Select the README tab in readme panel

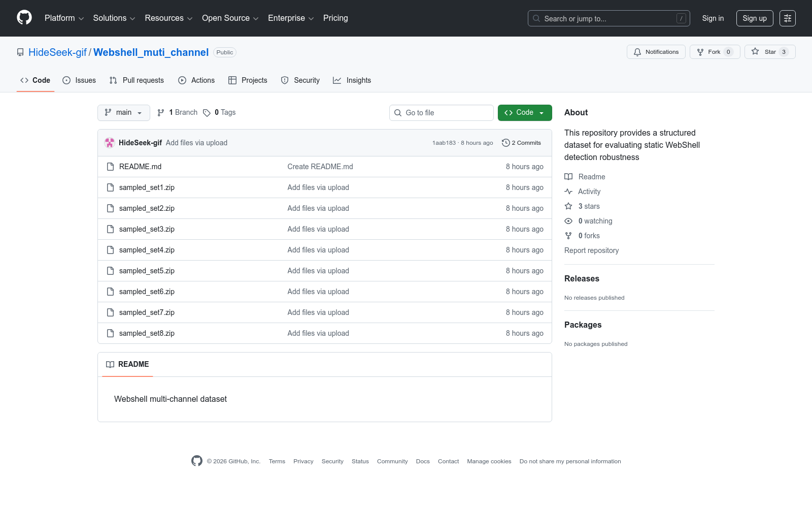pyautogui.click(x=127, y=364)
